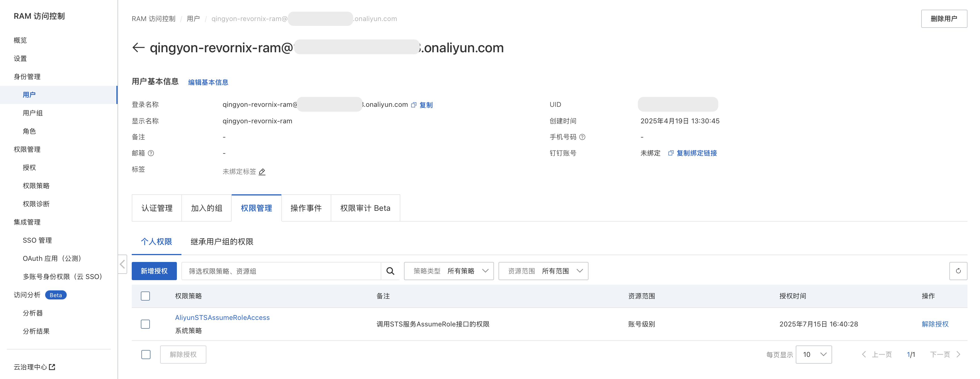Toggle the select-all checkbox in table header

tap(145, 296)
